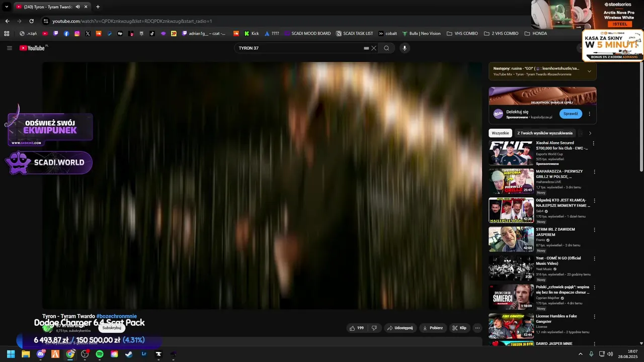Like the video with thumbs up
The height and width of the screenshot is (362, 644).
coord(356,328)
